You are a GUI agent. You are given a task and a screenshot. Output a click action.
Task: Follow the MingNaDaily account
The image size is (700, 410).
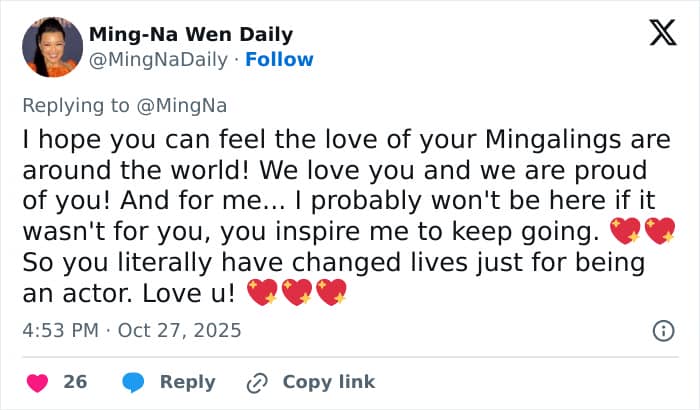(x=279, y=59)
